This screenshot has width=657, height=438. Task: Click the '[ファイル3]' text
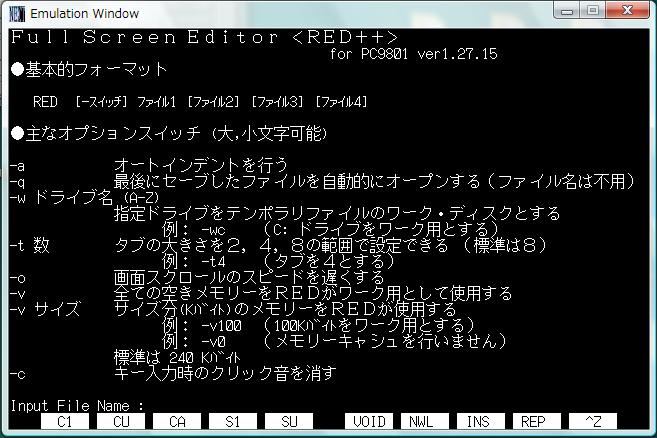coord(277,102)
